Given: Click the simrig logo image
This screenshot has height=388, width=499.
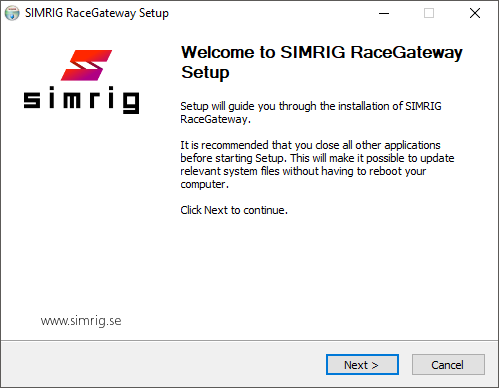Looking at the screenshot, I should pos(81,82).
